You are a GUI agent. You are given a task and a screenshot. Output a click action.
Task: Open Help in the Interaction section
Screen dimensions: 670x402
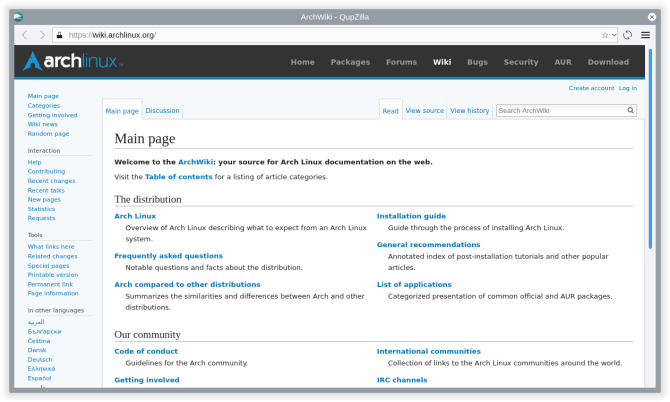[x=34, y=162]
